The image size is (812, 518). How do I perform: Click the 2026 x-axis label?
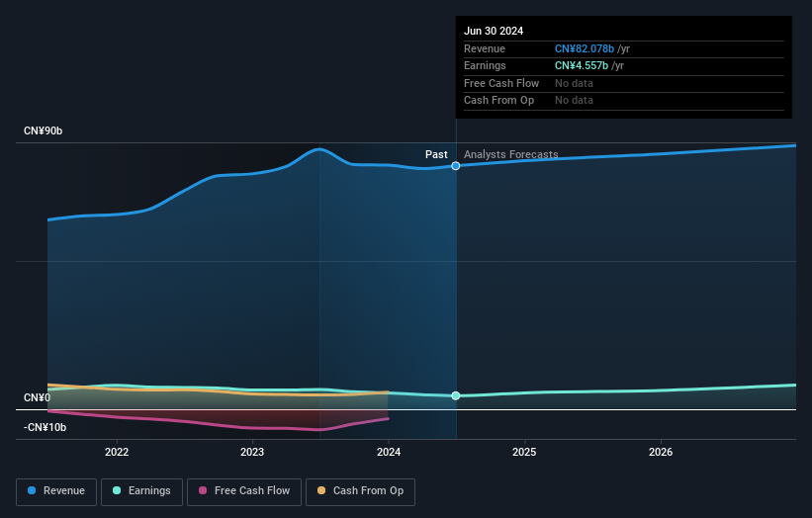(x=661, y=452)
